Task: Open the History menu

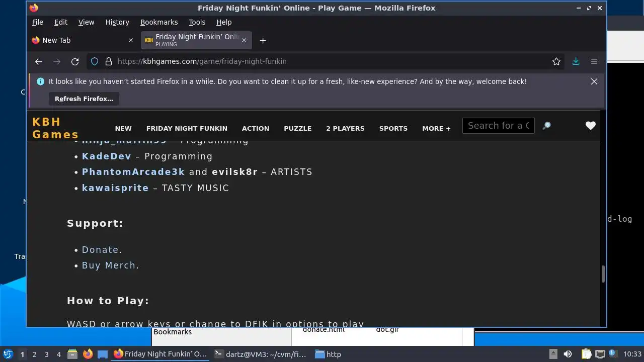Action: [x=117, y=22]
